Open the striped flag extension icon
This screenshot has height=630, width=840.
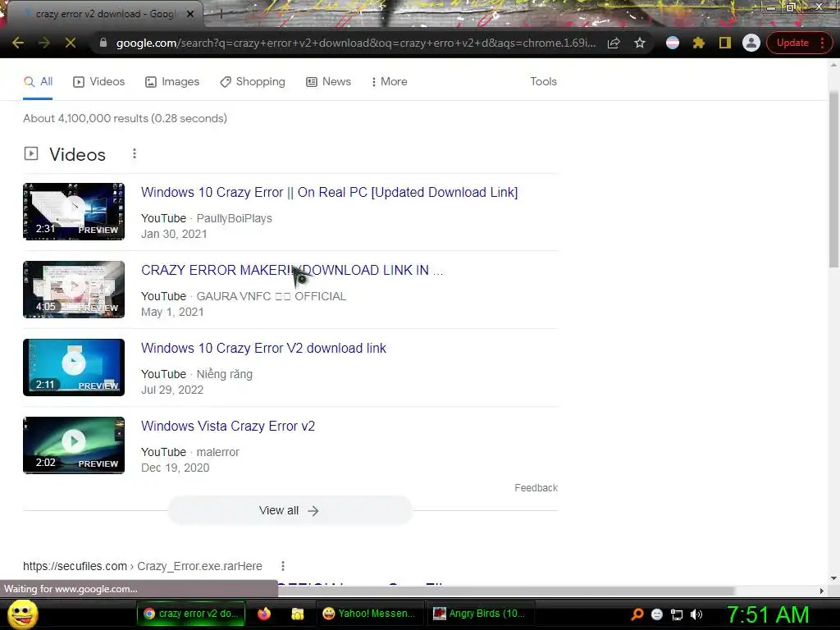tap(673, 43)
